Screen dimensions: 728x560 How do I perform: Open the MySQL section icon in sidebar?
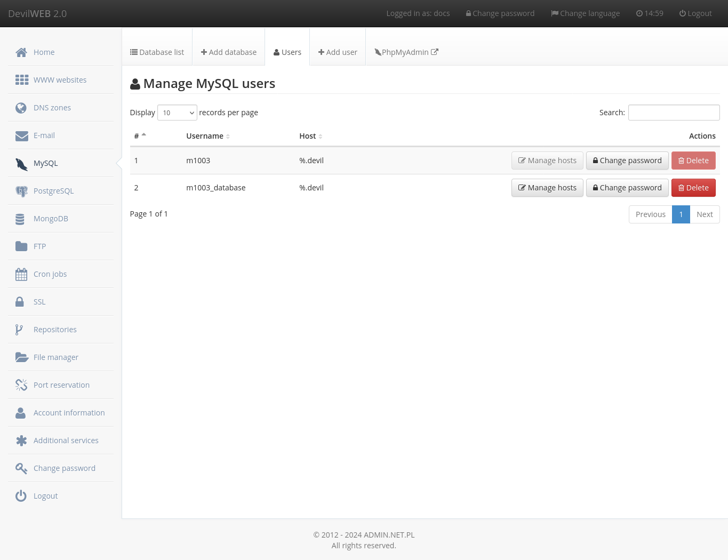tap(21, 164)
